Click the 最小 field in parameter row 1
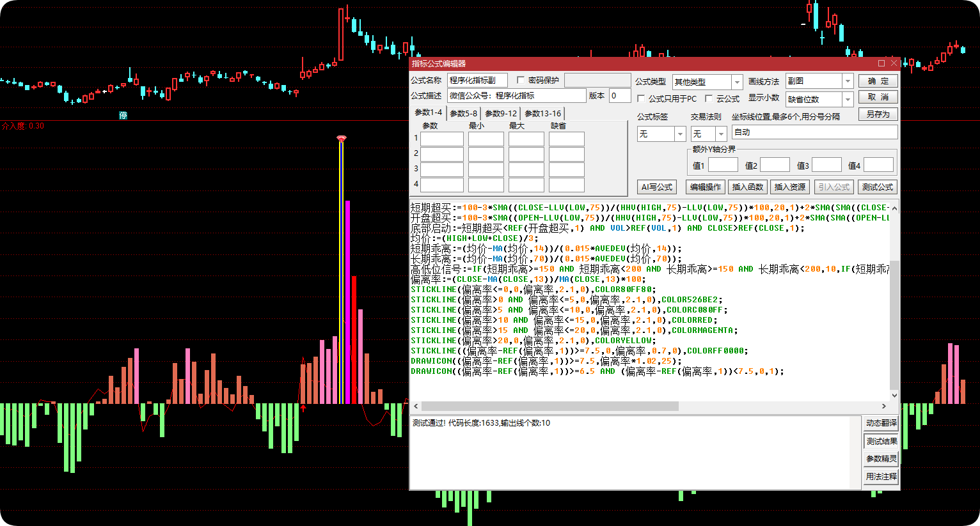 tap(486, 139)
